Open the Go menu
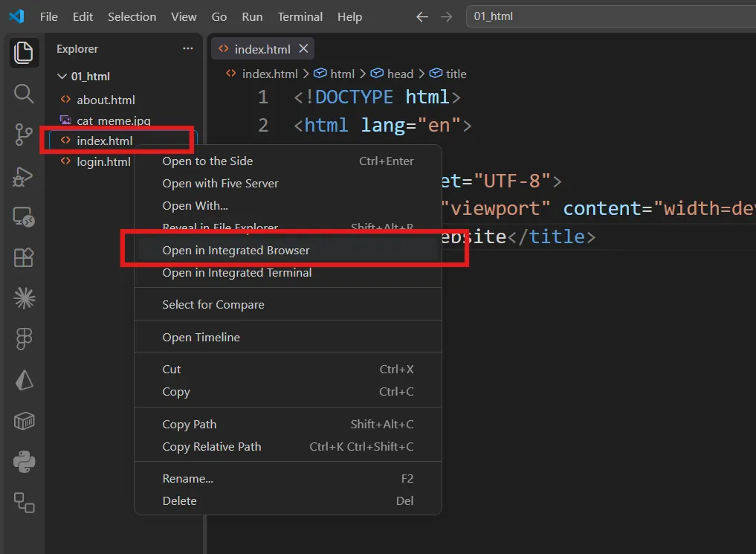This screenshot has height=554, width=756. tap(219, 17)
